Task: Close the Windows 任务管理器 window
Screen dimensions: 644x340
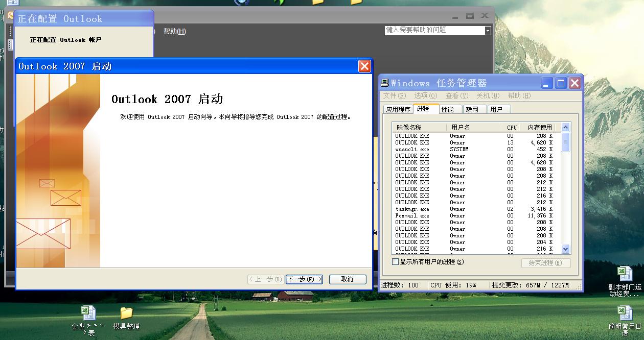Action: click(x=575, y=83)
